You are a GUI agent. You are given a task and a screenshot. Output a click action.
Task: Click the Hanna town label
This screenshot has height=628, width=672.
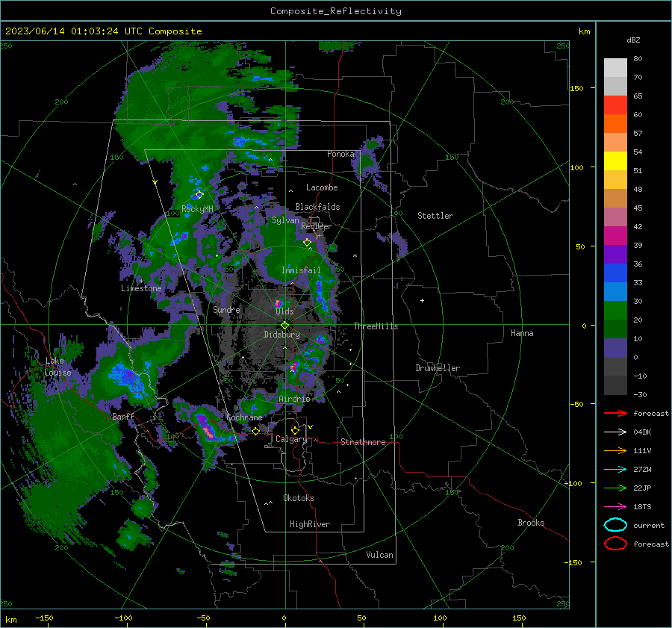[x=522, y=333]
